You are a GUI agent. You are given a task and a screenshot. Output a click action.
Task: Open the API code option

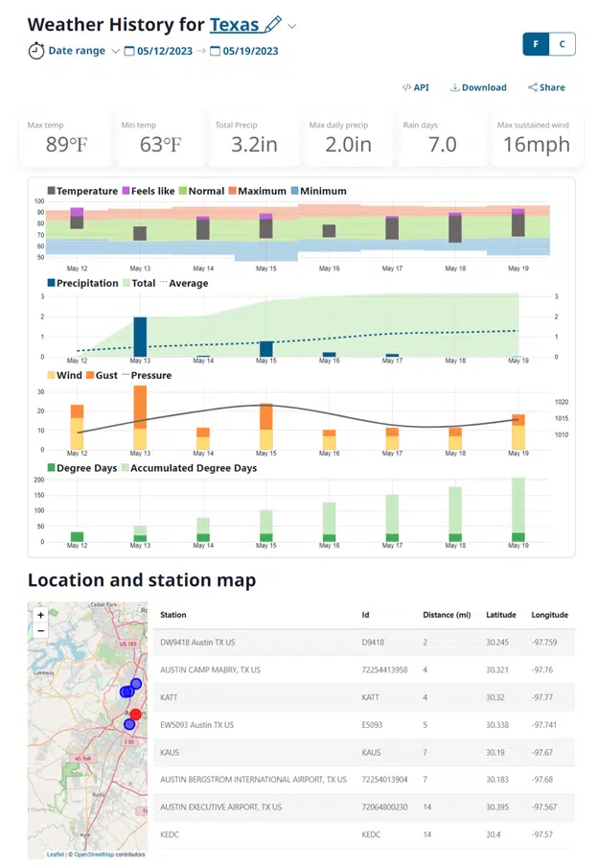pyautogui.click(x=416, y=87)
